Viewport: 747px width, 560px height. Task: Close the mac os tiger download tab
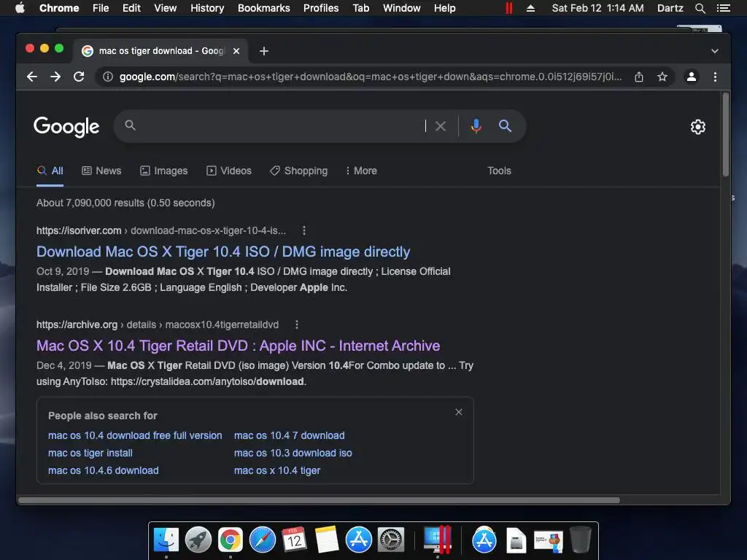pyautogui.click(x=236, y=51)
